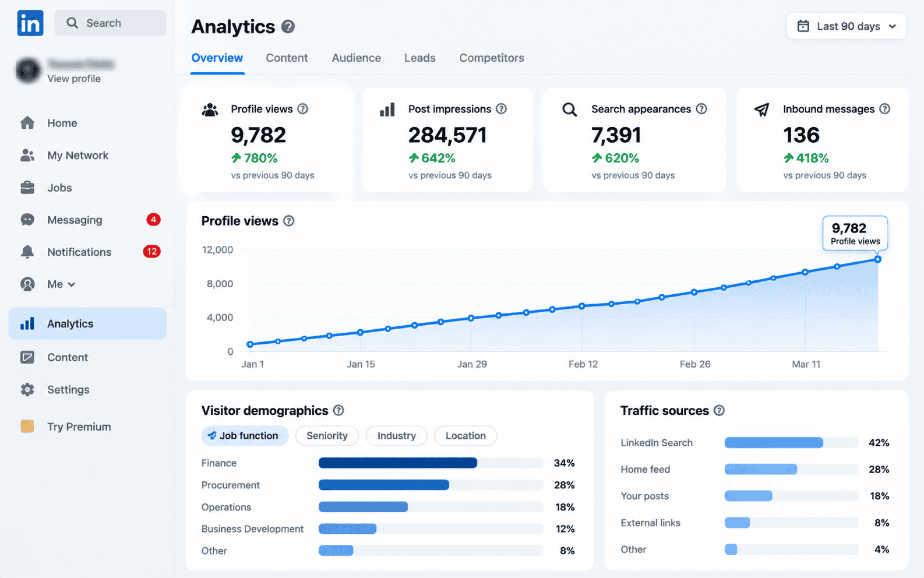Click the View profile link
This screenshot has width=924, height=578.
(x=74, y=79)
